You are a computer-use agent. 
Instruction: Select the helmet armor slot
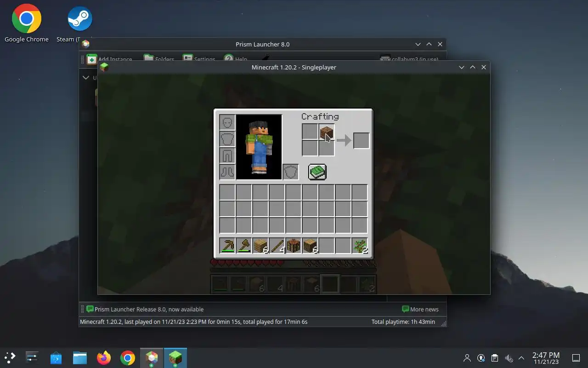(227, 122)
